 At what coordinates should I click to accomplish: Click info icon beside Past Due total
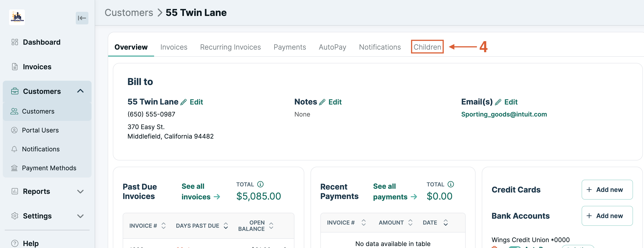click(260, 184)
